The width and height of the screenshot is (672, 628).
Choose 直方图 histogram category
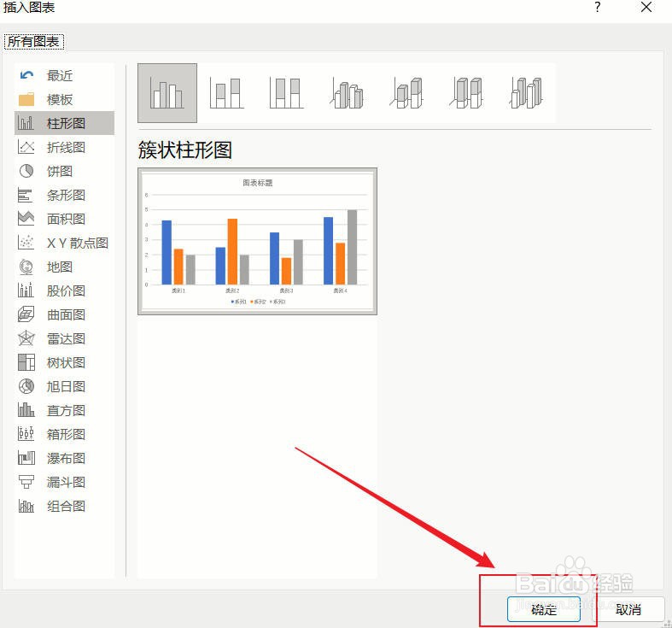pos(64,410)
